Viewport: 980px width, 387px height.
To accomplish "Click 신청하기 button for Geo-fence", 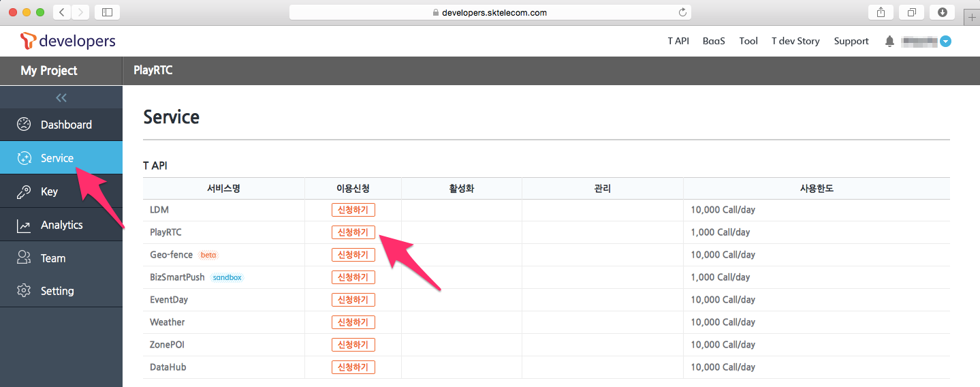I will click(353, 255).
